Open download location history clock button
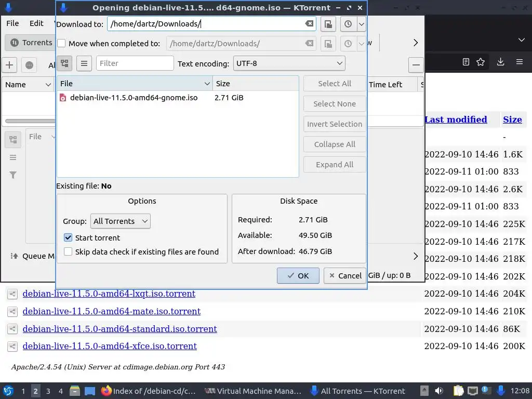 click(x=348, y=24)
